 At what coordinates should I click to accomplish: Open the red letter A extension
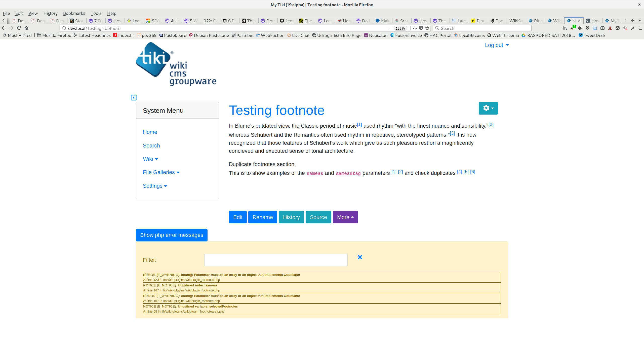(x=610, y=28)
